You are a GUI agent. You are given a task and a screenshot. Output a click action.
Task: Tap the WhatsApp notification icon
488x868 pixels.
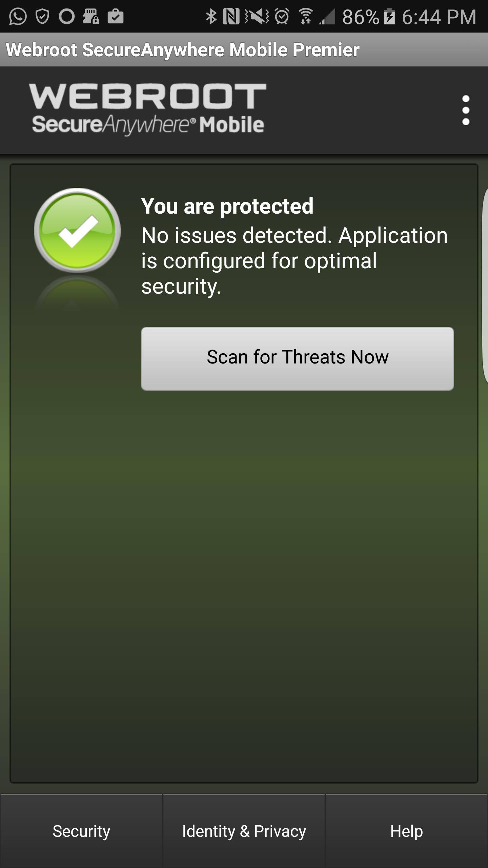18,17
